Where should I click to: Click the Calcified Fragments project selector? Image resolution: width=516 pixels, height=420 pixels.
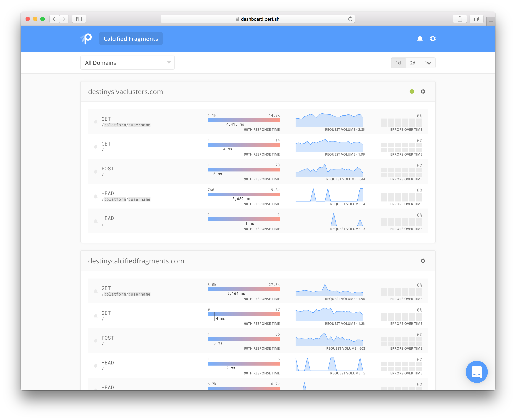point(131,39)
